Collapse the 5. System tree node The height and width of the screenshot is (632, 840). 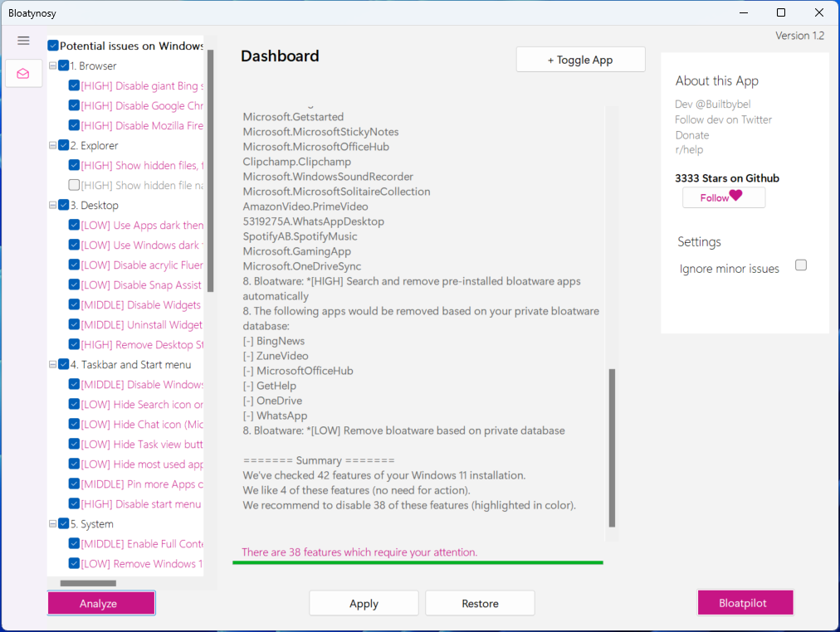pos(52,524)
